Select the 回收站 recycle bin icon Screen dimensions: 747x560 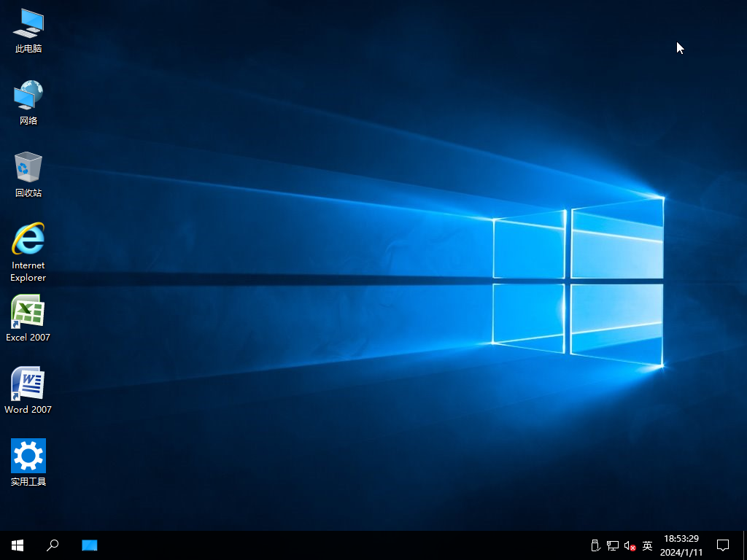tap(28, 174)
